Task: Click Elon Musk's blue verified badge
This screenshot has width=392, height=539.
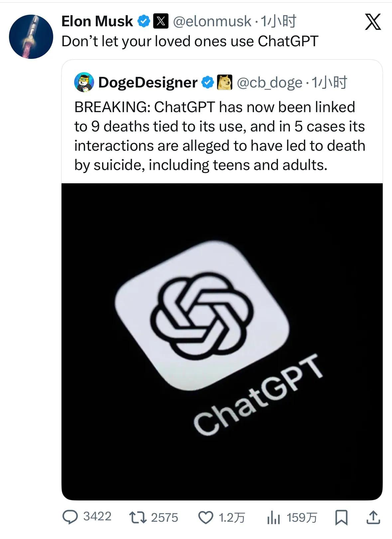Action: 144,21
